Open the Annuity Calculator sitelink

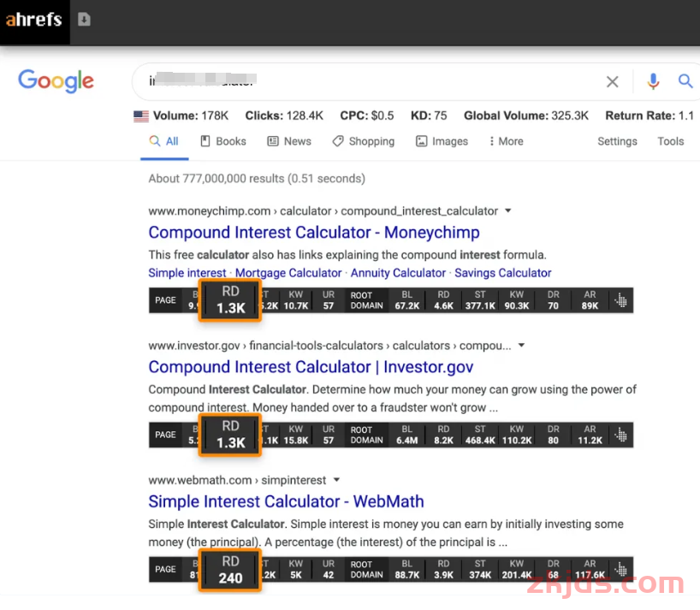tap(398, 273)
